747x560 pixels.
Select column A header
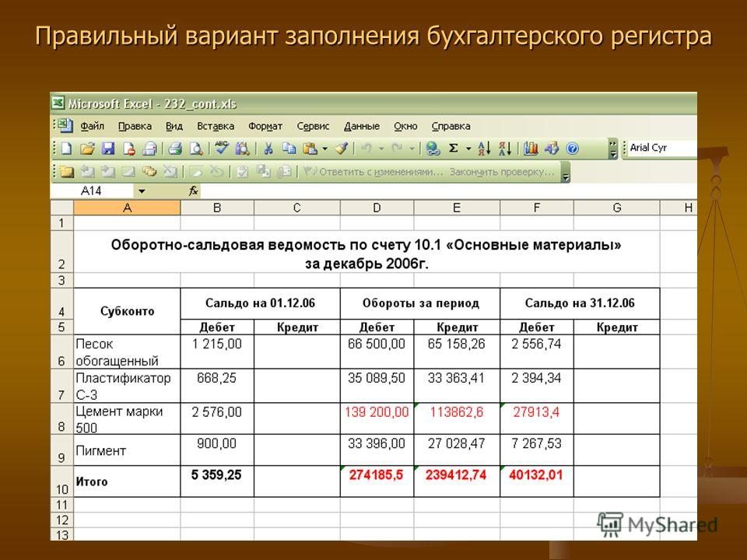click(x=127, y=208)
